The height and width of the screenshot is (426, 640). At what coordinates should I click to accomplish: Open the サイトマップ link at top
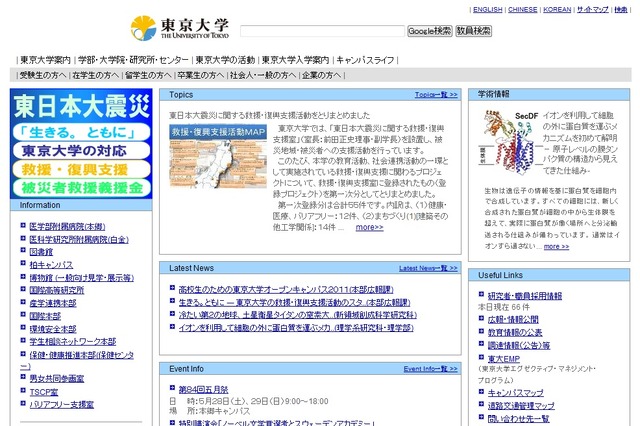[593, 9]
